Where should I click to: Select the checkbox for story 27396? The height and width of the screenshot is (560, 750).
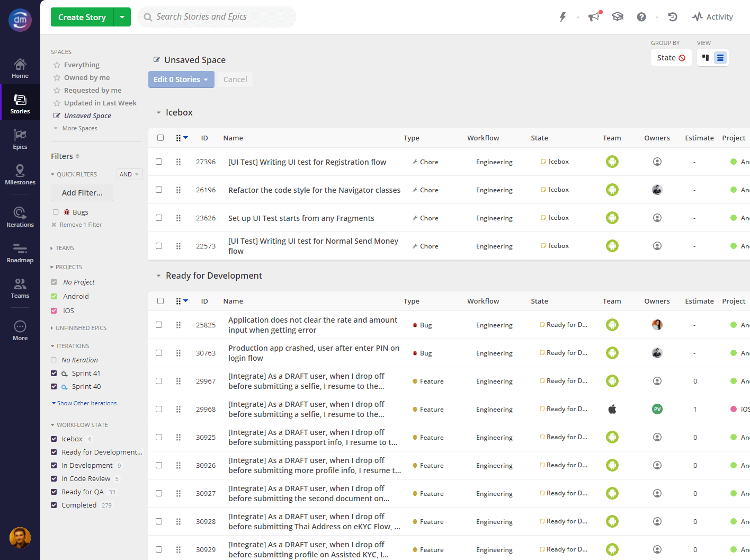(x=159, y=162)
